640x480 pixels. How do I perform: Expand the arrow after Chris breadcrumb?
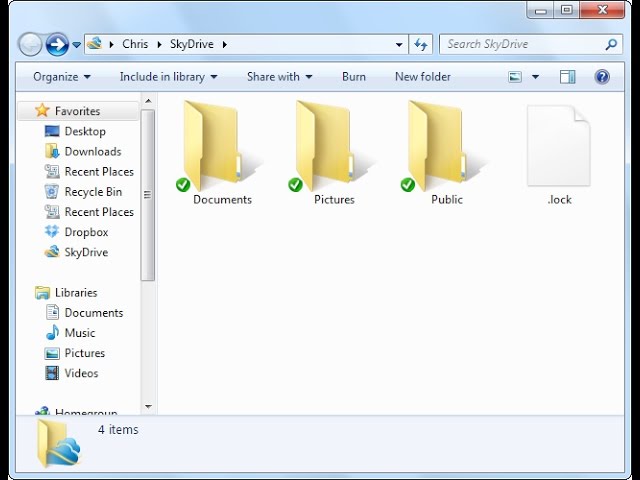pos(160,44)
